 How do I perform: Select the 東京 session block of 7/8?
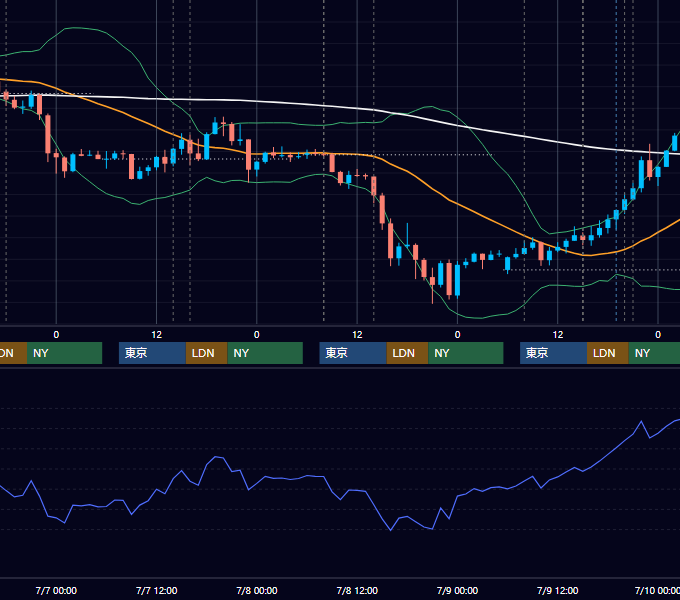[x=353, y=353]
